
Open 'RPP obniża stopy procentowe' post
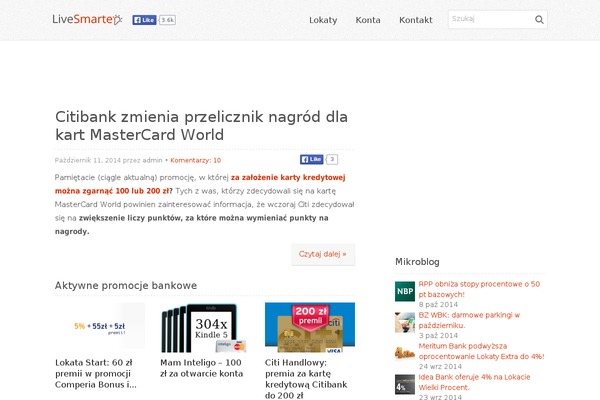coord(479,289)
